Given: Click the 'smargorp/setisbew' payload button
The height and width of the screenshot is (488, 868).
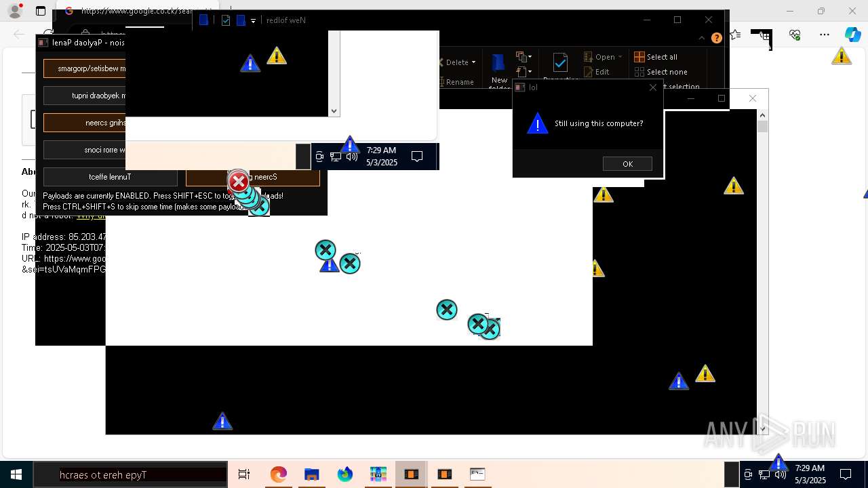Looking at the screenshot, I should (x=85, y=68).
